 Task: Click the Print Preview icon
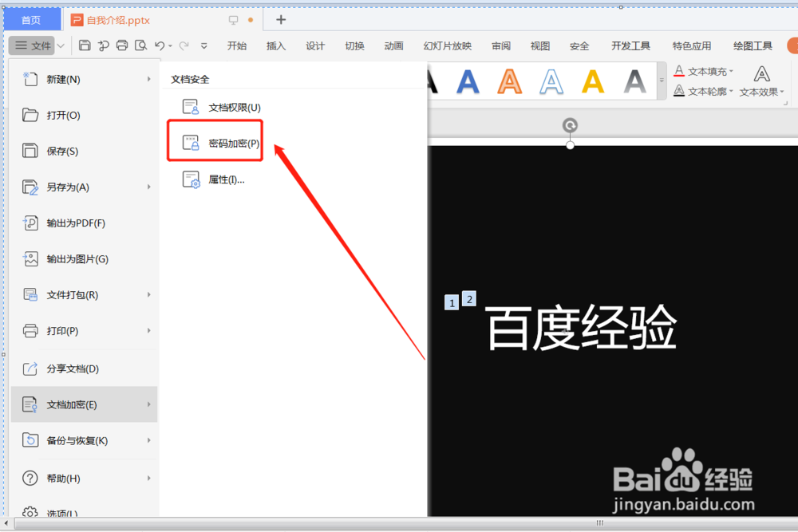[141, 45]
